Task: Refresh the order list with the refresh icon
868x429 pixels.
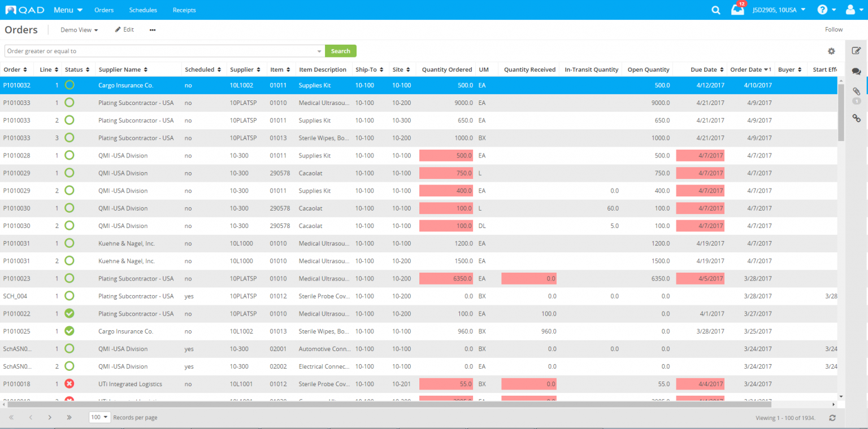Action: [832, 418]
